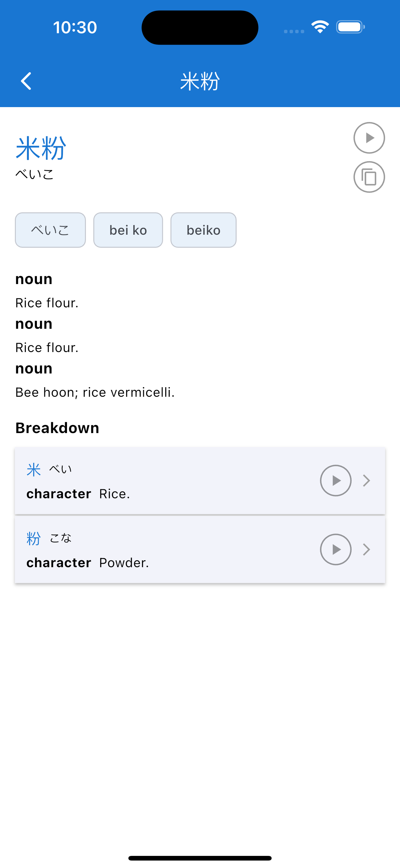The width and height of the screenshot is (400, 868).
Task: Tap the 'Bee hoon; rice vermicelli' definition
Action: (95, 392)
